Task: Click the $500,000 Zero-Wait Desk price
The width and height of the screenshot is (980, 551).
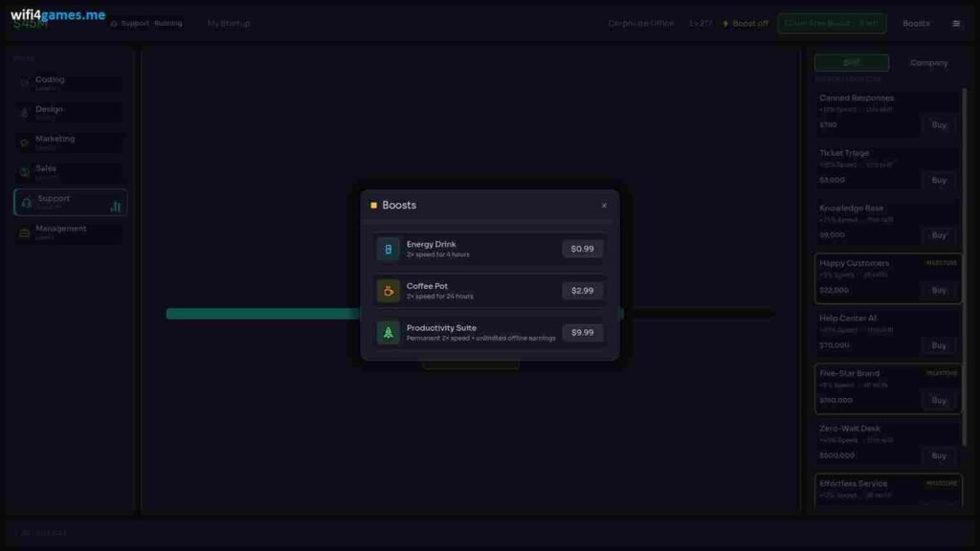Action: click(836, 455)
